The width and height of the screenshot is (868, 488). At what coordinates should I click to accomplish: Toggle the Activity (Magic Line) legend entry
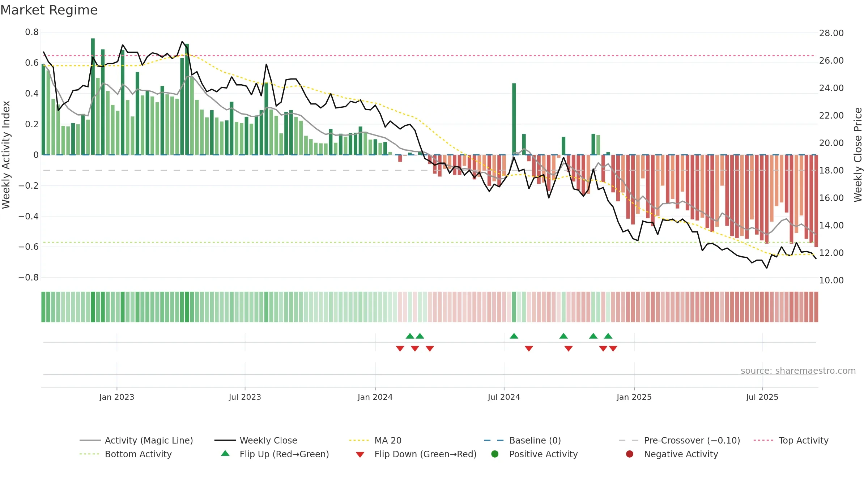(x=136, y=440)
